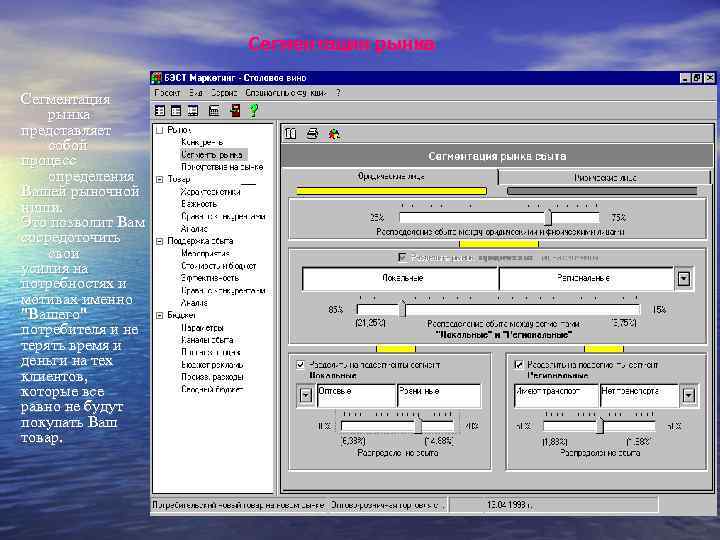Open help via green question mark icon

[x=254, y=110]
